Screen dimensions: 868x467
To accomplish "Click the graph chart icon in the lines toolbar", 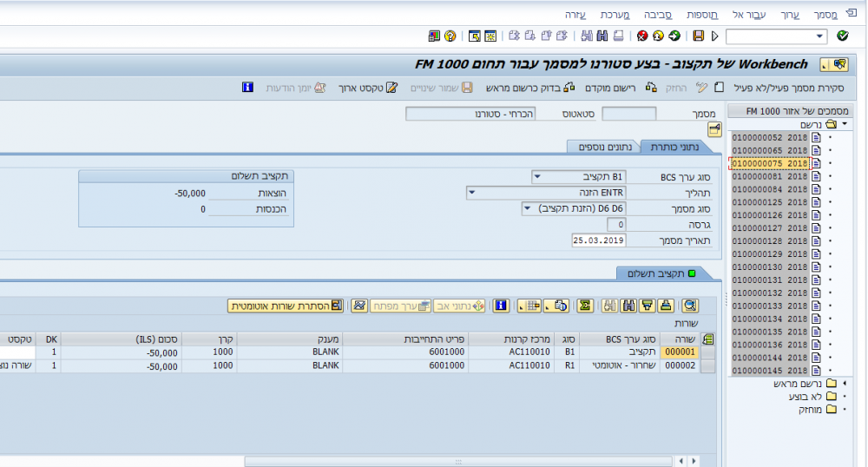I will pyautogui.click(x=359, y=306).
